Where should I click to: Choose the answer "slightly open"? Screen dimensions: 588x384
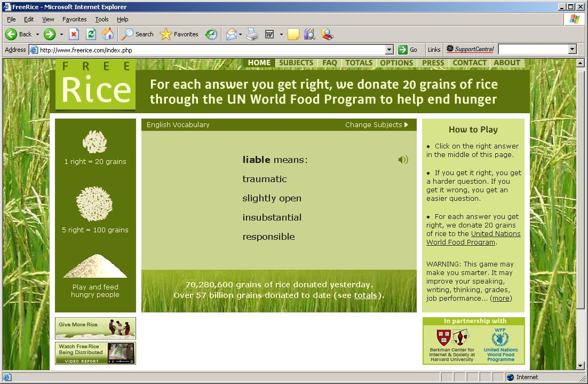(x=272, y=198)
